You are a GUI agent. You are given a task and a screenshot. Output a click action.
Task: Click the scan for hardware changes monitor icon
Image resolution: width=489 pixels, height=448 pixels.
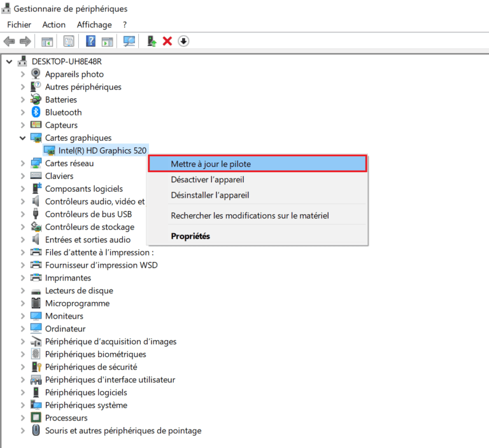(x=129, y=41)
